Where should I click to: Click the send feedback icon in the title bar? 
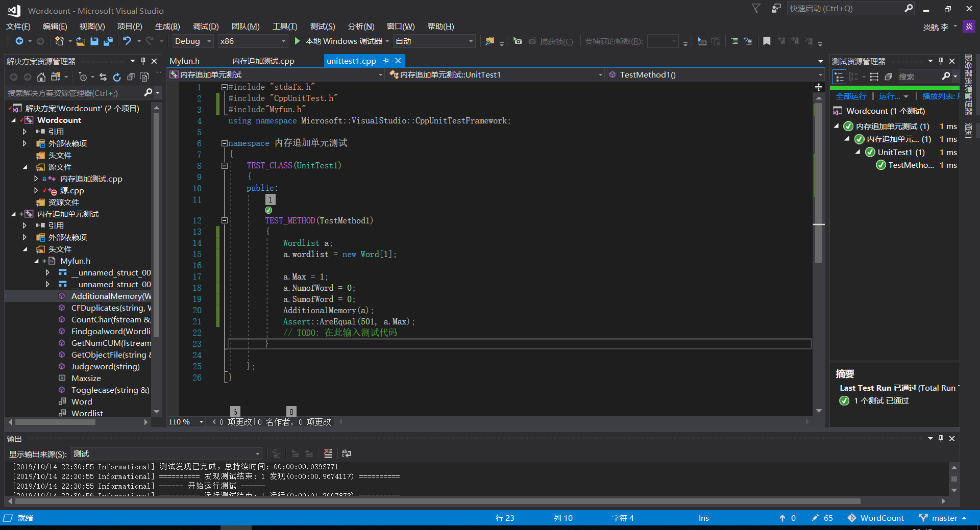tap(776, 8)
